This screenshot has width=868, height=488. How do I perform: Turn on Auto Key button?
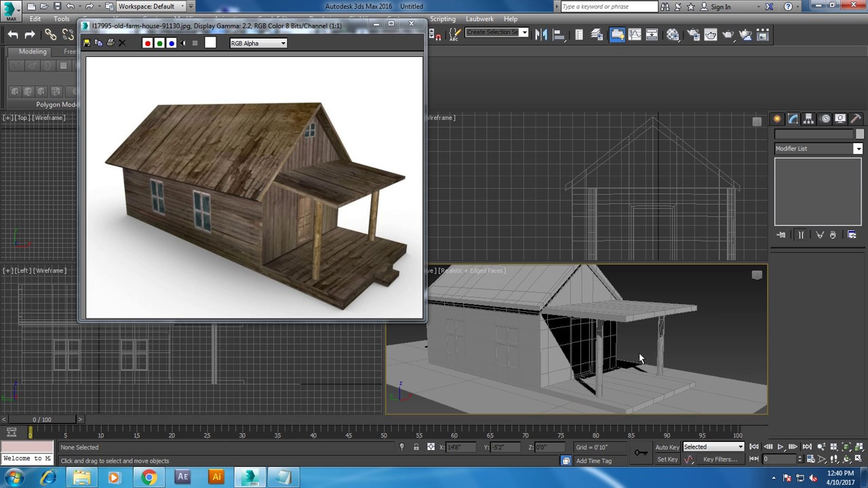[667, 447]
